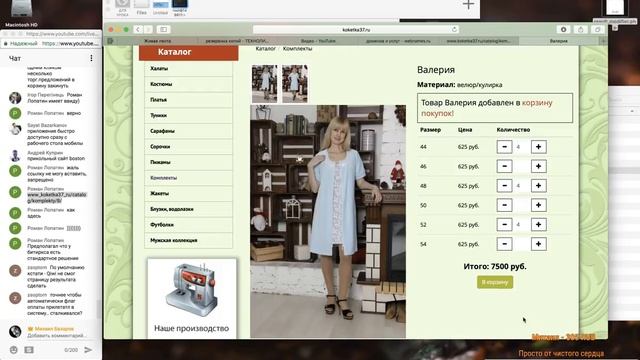The width and height of the screenshot is (640, 360).
Task: Open Super Chat icon in chat
Action: click(x=29, y=350)
